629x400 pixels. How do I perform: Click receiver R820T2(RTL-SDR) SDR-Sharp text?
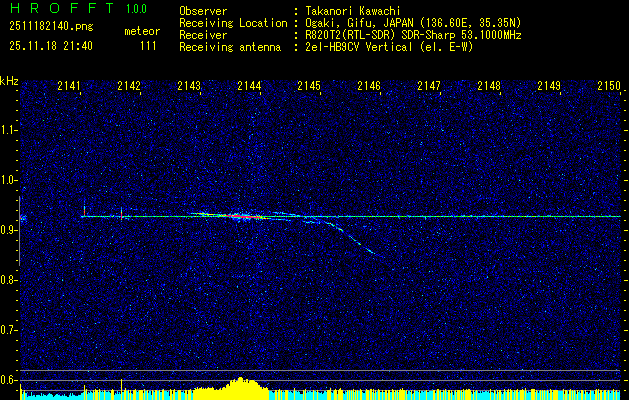pyautogui.click(x=411, y=35)
